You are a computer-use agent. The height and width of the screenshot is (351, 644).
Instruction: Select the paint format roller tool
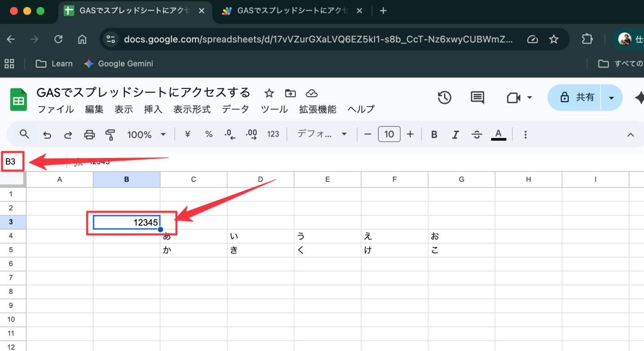point(110,134)
